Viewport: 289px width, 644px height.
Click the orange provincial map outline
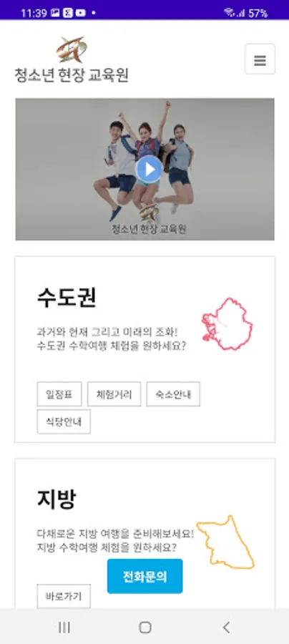coord(225,542)
